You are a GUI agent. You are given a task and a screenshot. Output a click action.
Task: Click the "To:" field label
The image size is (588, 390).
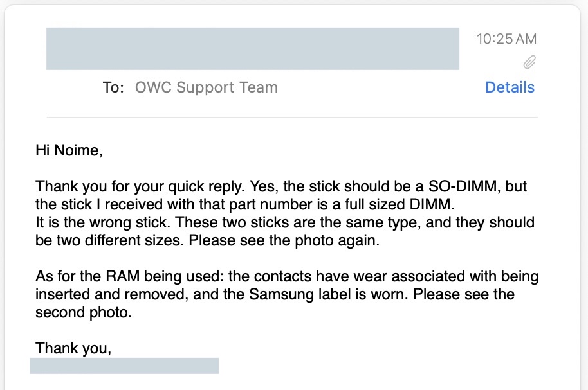coord(113,87)
